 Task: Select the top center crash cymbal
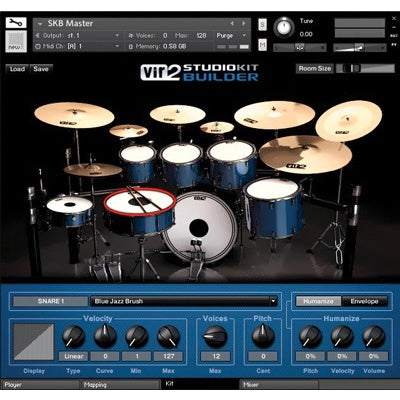coord(177,114)
